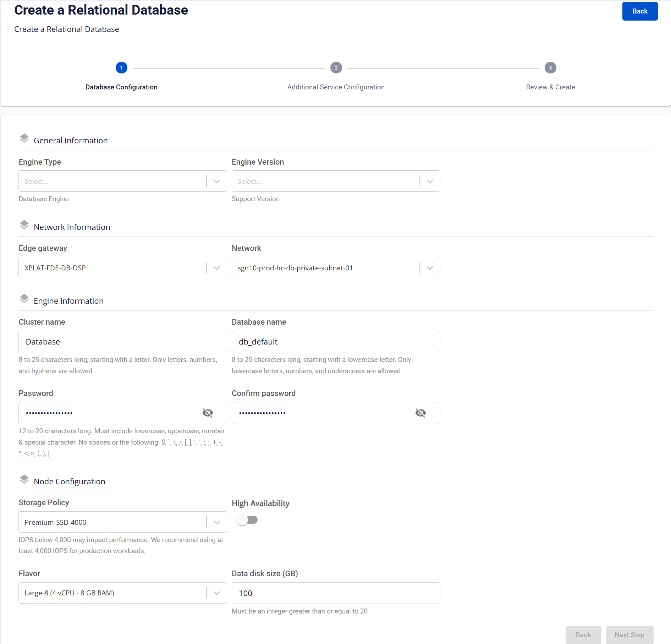This screenshot has width=671, height=644.
Task: Click the Cluster name text field
Action: 122,342
